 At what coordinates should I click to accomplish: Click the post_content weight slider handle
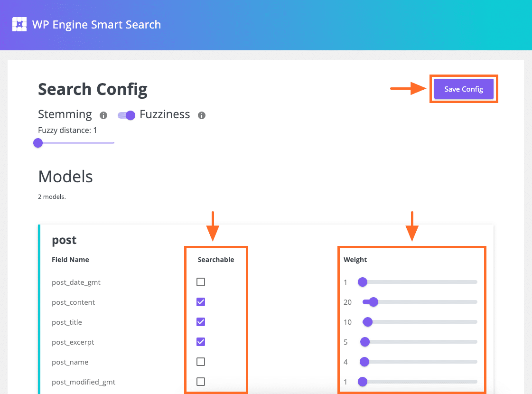tap(373, 302)
